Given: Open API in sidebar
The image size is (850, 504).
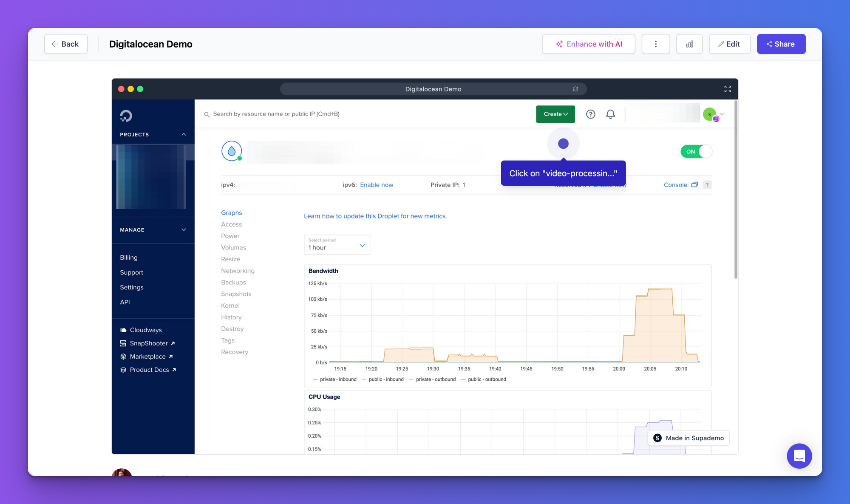Looking at the screenshot, I should point(125,302).
